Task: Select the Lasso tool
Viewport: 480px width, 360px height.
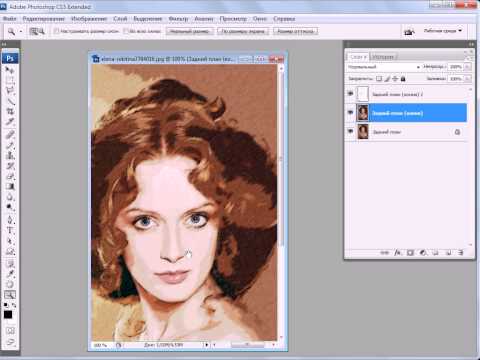Action: click(10, 90)
